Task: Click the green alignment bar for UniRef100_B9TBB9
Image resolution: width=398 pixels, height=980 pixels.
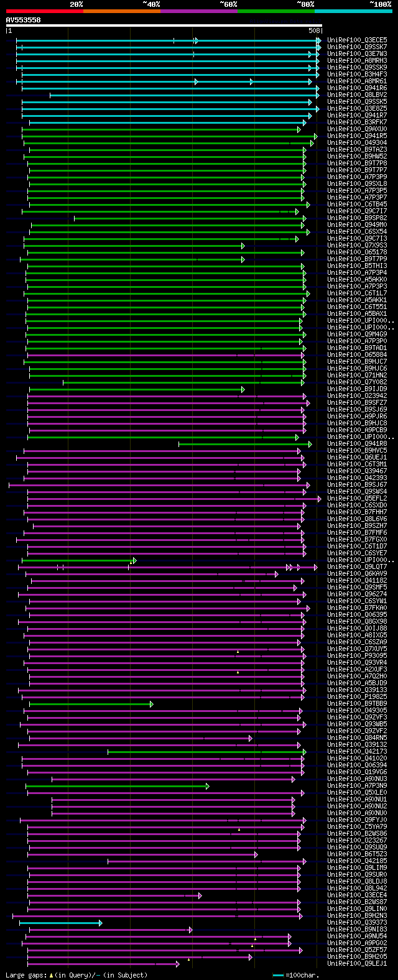Action: 91,704
